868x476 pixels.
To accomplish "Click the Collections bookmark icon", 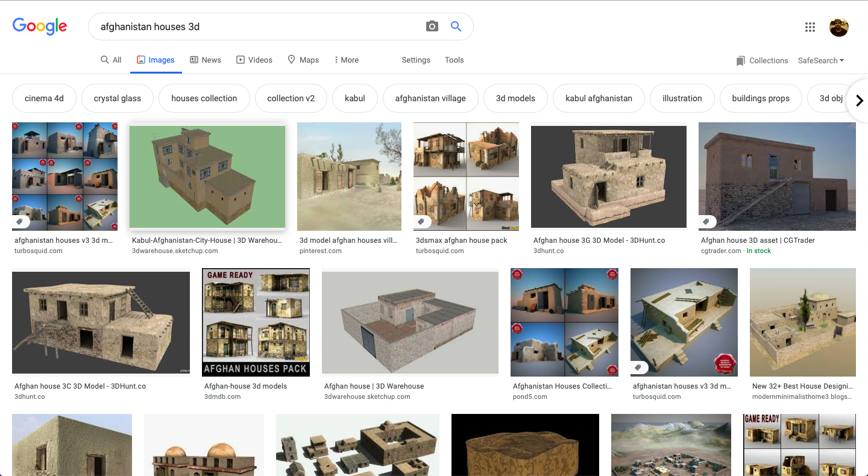I will (740, 60).
